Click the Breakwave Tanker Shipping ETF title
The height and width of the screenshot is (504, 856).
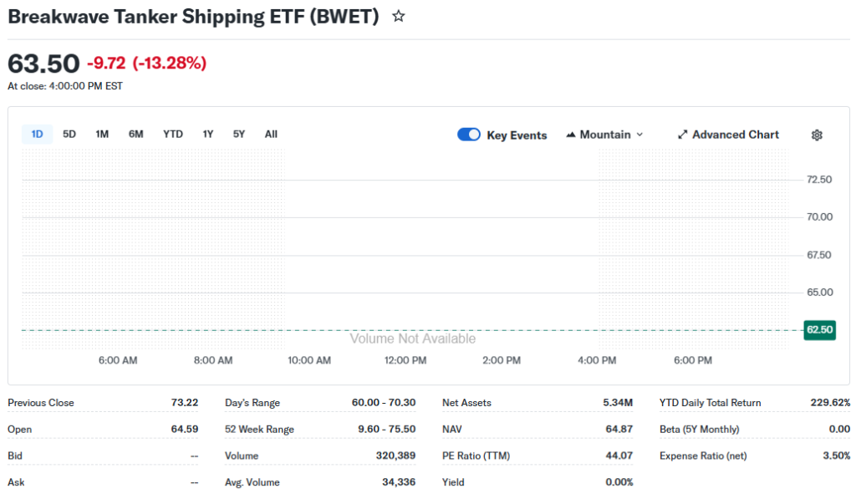click(x=193, y=16)
